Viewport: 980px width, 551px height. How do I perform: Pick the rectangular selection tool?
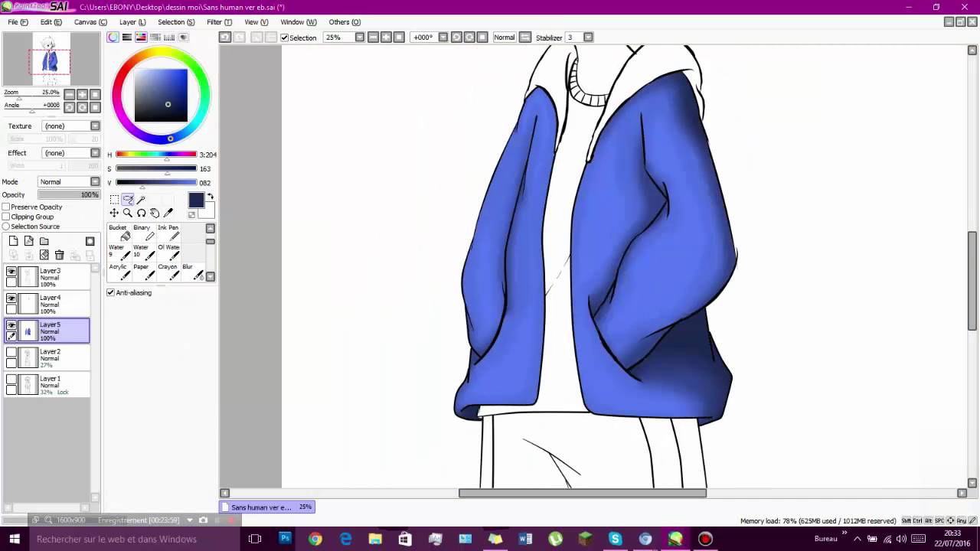coord(114,200)
